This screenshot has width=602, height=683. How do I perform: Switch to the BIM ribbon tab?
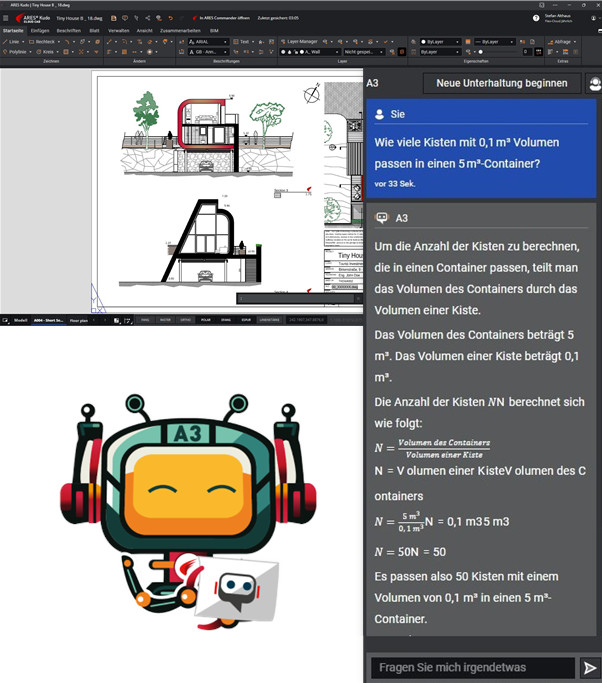tap(214, 31)
